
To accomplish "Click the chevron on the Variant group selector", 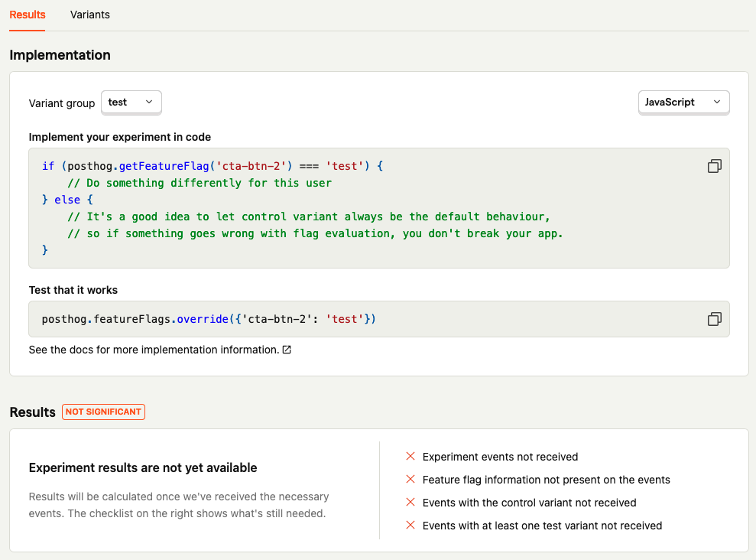I will (150, 102).
